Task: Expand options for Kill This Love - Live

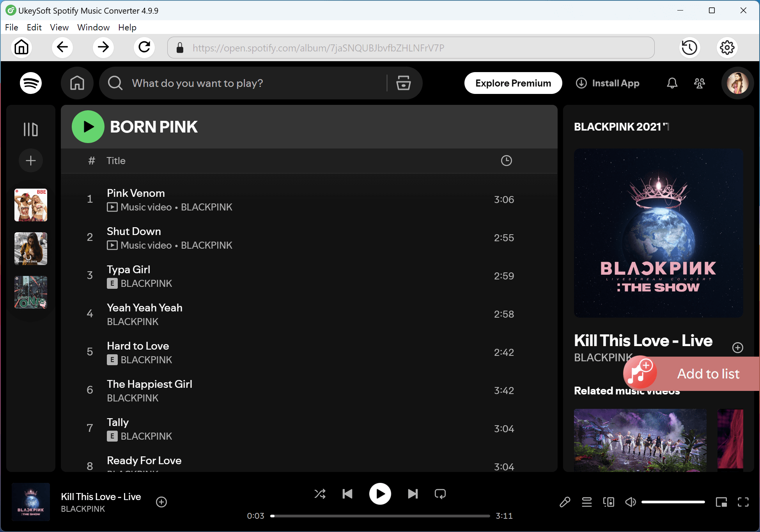Action: [737, 347]
